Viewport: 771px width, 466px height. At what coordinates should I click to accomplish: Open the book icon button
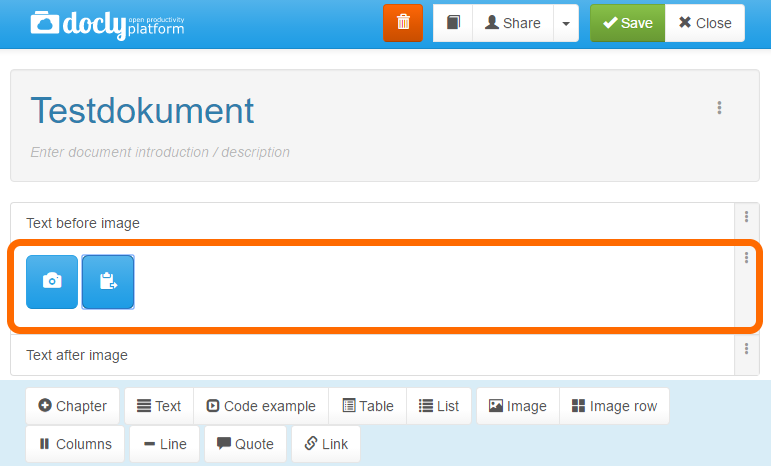(x=453, y=23)
